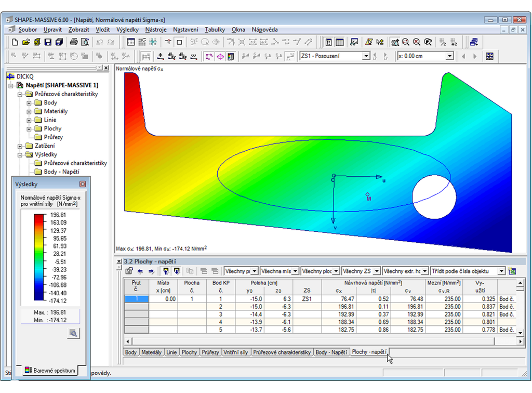This screenshot has width=532, height=393.
Task: Toggle the yellow up-arrow filter button
Action: pyautogui.click(x=166, y=271)
